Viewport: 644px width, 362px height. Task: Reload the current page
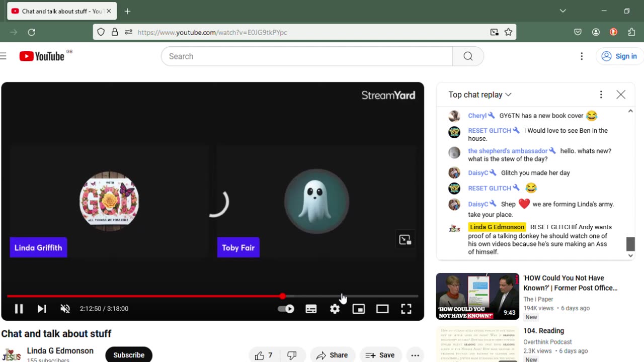(x=31, y=32)
